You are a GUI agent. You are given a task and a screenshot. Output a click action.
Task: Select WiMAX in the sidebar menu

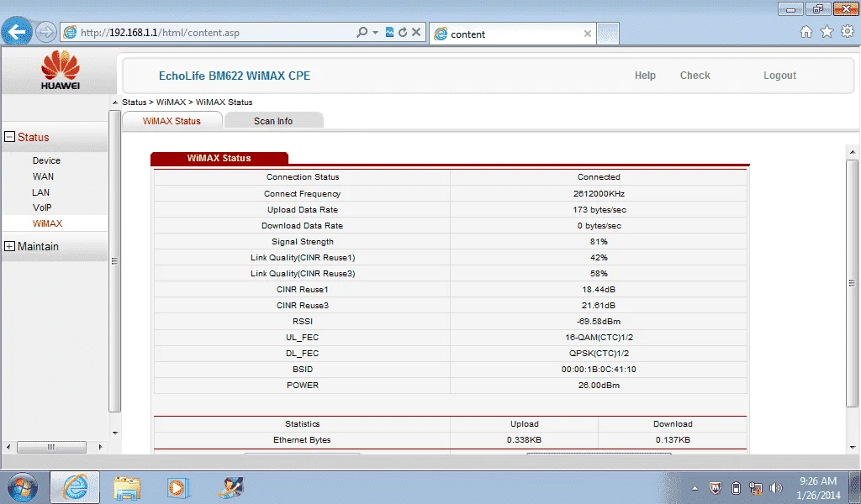pos(47,223)
